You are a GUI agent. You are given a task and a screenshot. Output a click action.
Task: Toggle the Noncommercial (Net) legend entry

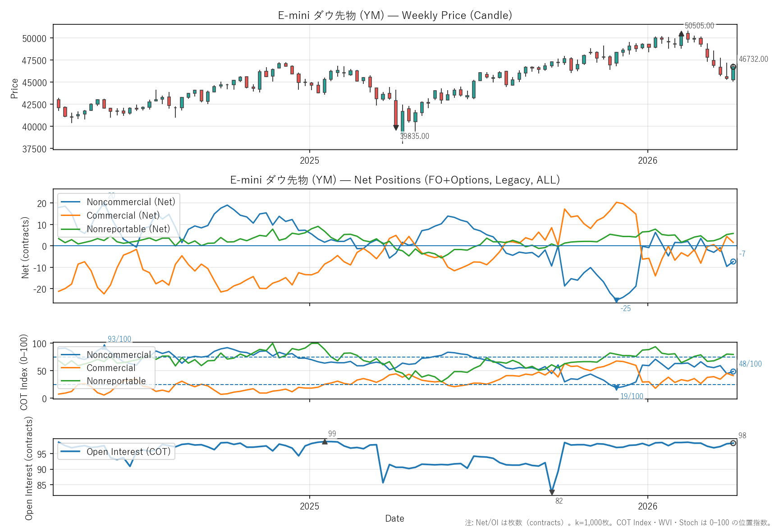(130, 202)
